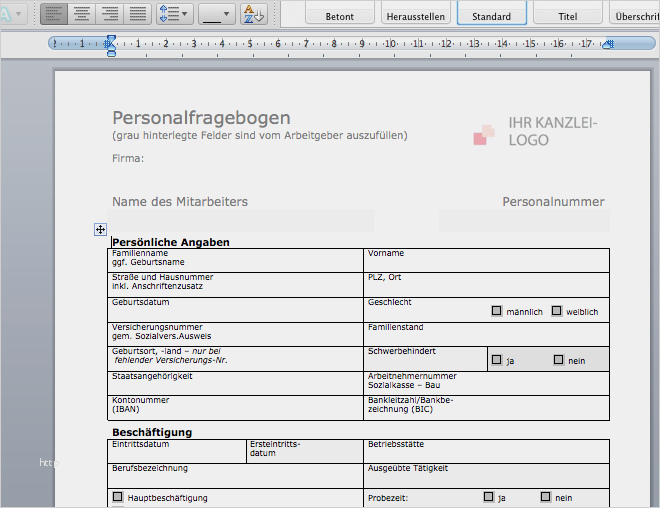
Task: Click the right indent marker on the ruler
Action: tap(608, 44)
